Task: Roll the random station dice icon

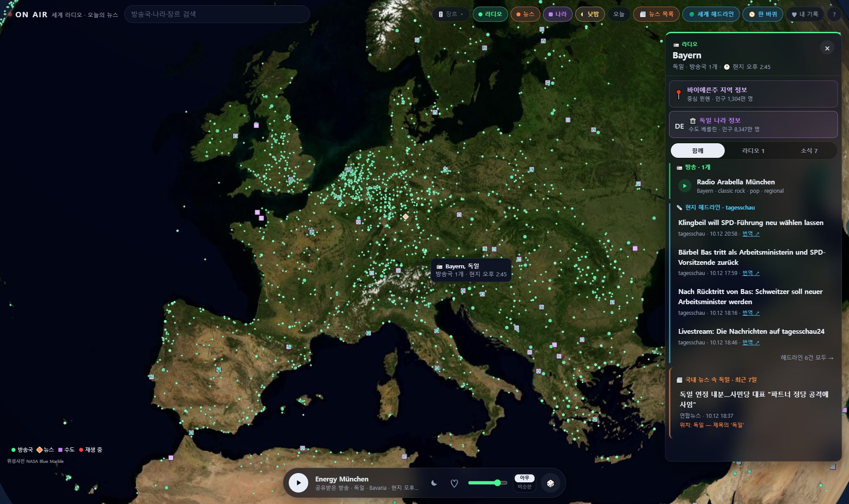Action: [551, 483]
